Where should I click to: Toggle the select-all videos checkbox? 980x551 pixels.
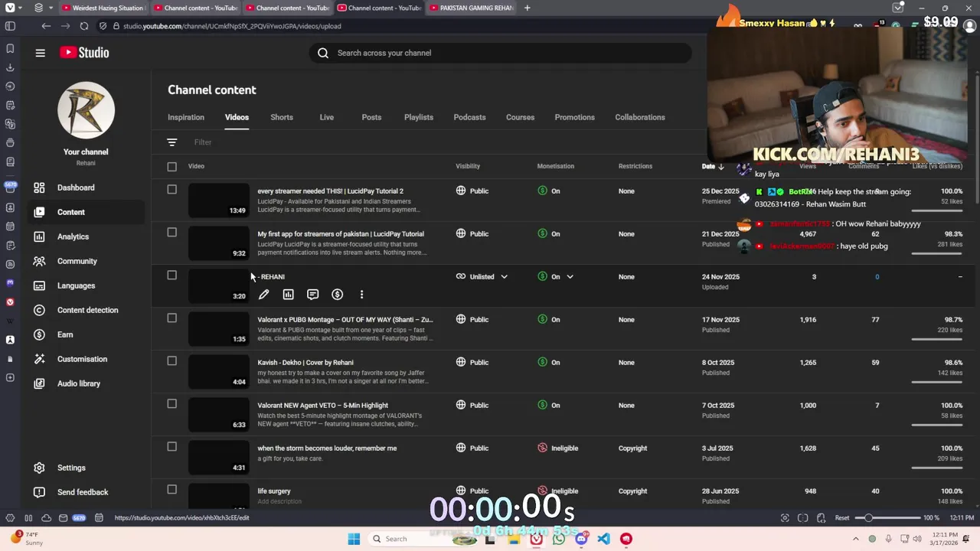pos(172,166)
